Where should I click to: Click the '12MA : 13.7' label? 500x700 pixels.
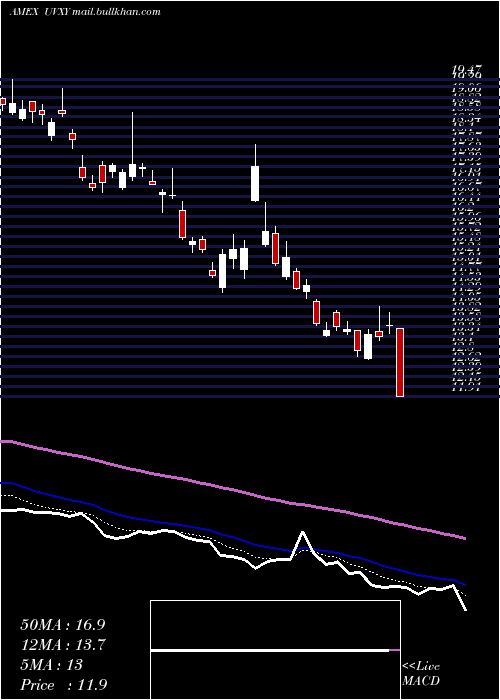(x=63, y=645)
